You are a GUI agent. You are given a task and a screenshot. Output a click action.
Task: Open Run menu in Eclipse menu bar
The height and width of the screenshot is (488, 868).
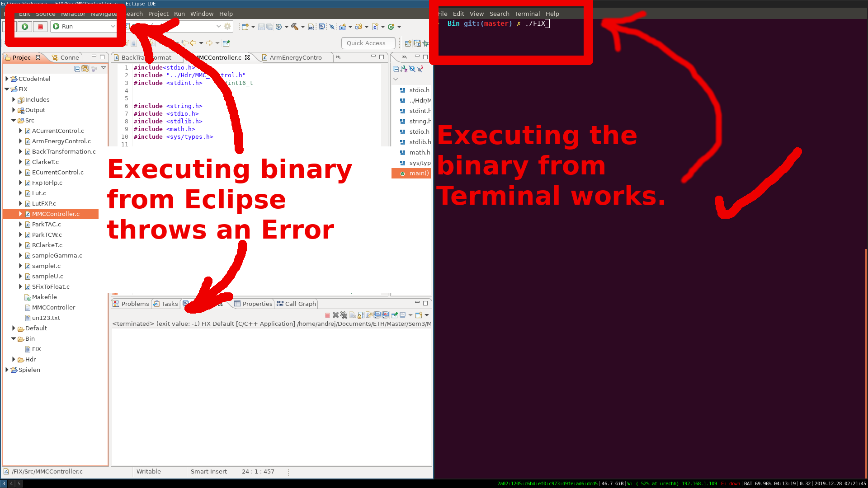coord(179,14)
